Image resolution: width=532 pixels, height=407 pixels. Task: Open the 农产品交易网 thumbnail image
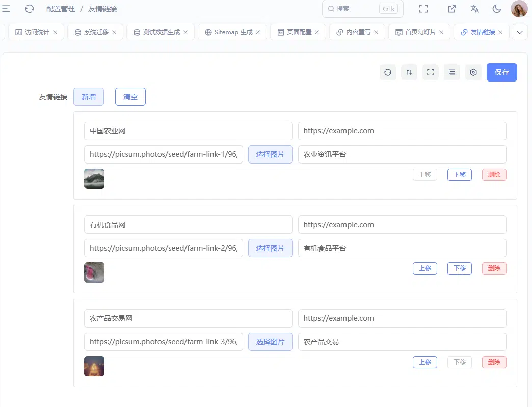click(x=94, y=366)
